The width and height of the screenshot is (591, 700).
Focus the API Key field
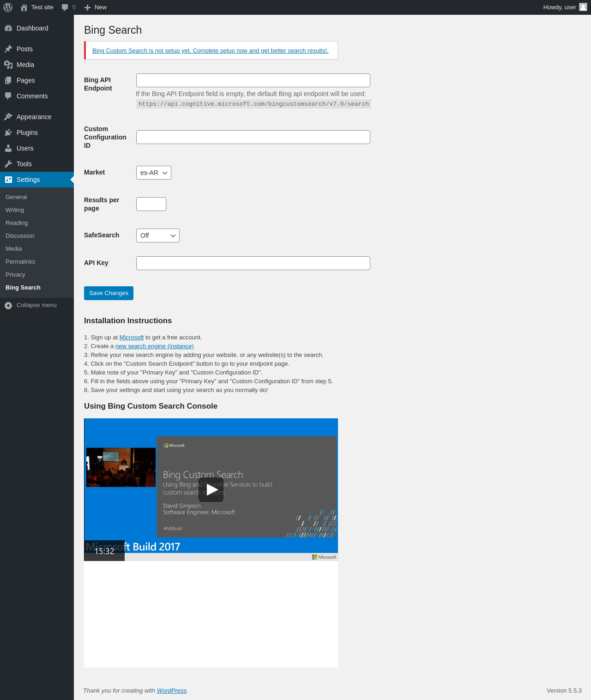pos(253,263)
